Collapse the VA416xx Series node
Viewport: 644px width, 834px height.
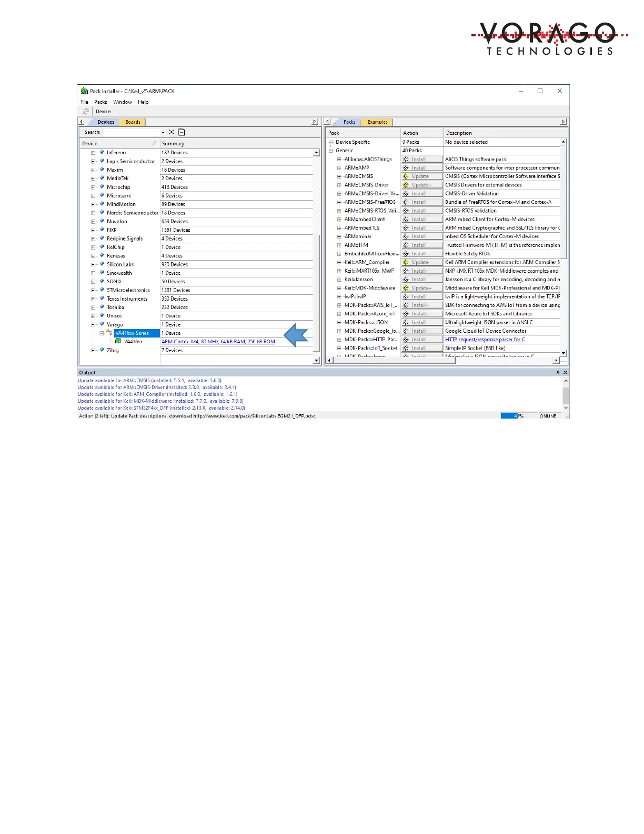pos(102,333)
